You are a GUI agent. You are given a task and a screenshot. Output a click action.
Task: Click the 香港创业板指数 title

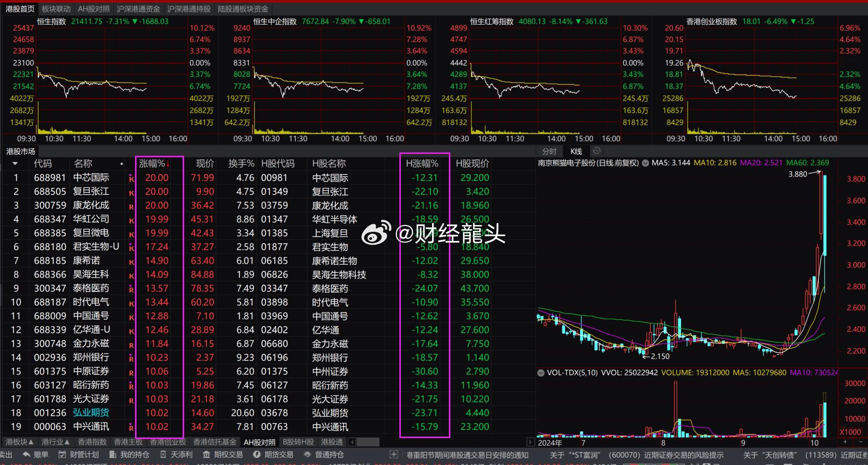(712, 22)
